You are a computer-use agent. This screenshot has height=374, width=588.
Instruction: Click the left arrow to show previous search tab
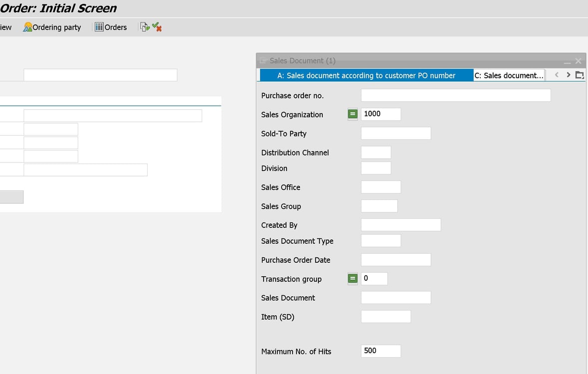click(x=557, y=75)
